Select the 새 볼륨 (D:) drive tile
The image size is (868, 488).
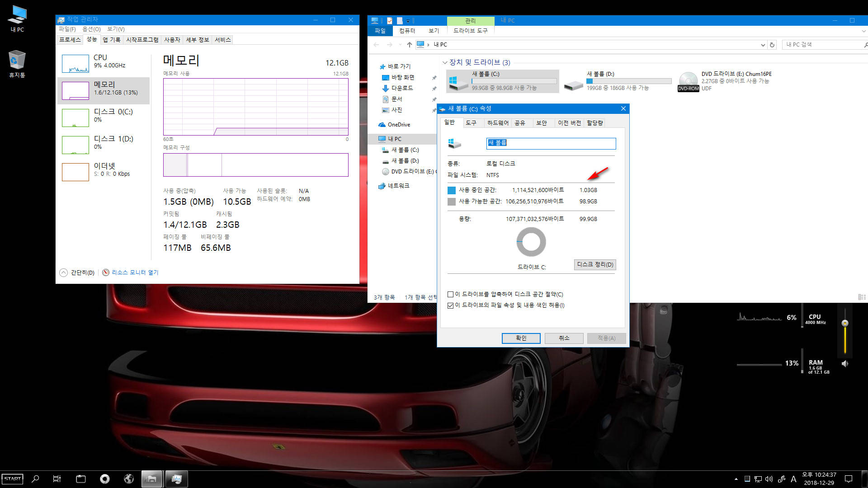click(618, 81)
